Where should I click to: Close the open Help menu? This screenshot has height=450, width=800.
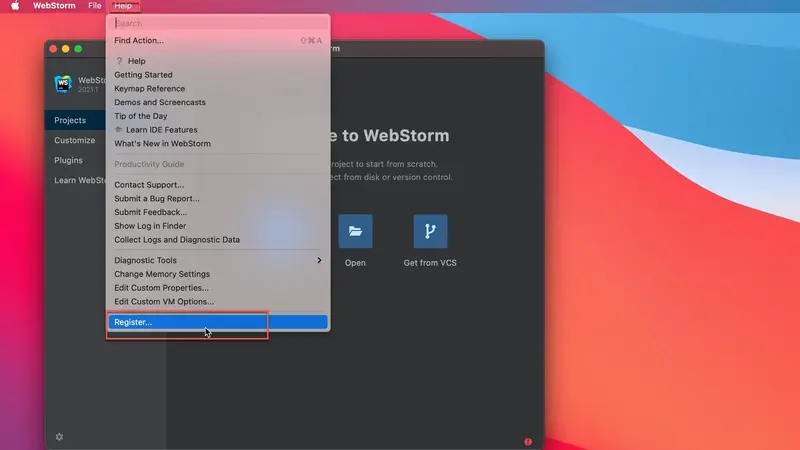123,6
